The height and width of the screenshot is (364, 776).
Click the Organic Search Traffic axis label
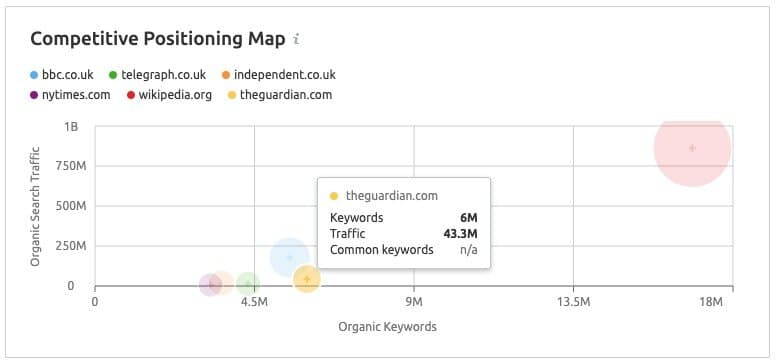tap(35, 205)
